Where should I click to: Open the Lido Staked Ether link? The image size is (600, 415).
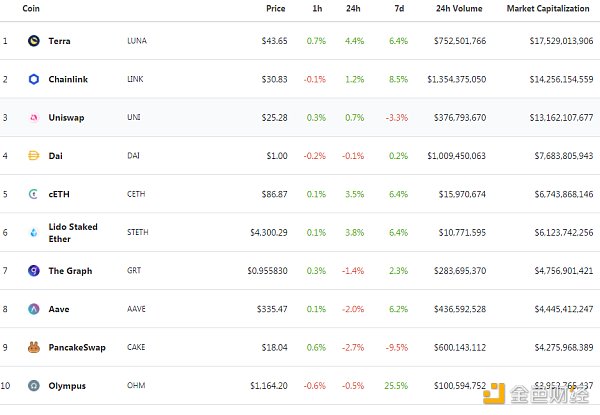[x=73, y=232]
